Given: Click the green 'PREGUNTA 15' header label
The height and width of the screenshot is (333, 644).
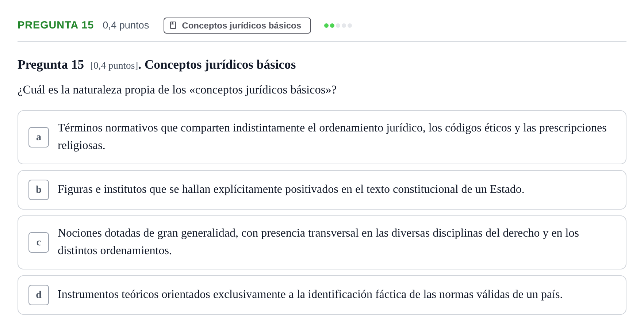Looking at the screenshot, I should coord(55,25).
